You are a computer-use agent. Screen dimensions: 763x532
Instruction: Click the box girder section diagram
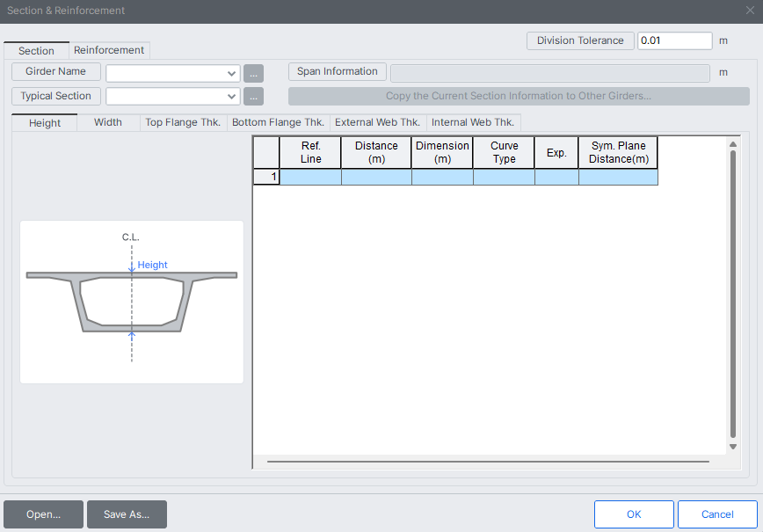point(132,302)
